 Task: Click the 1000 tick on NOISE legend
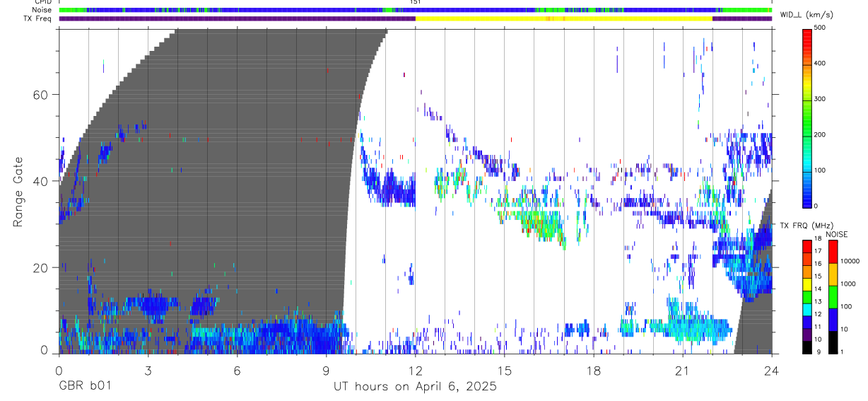848,284
